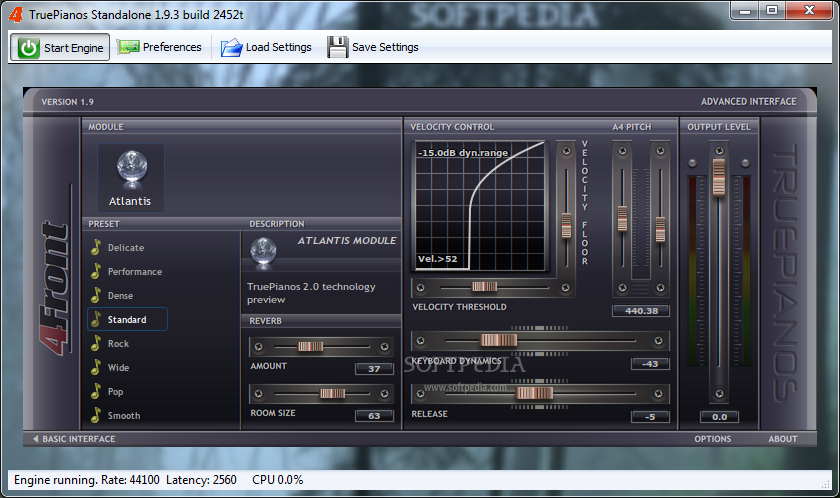Click the right A4 Pitch fine slider handle
This screenshot has height=498, width=840.
pos(661,229)
